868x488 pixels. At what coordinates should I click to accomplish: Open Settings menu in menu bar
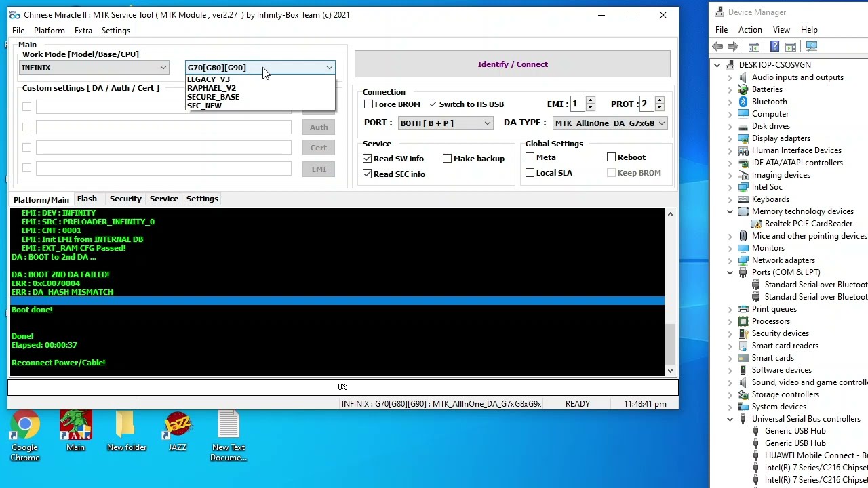click(x=116, y=30)
